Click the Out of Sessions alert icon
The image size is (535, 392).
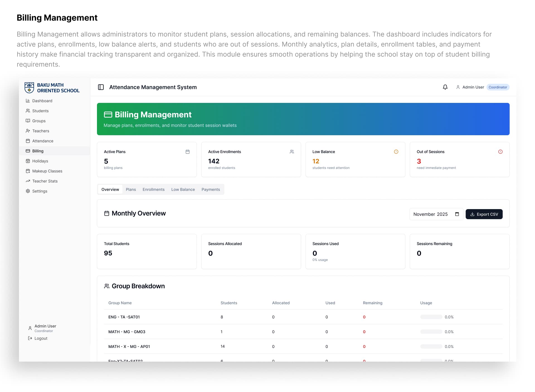500,152
